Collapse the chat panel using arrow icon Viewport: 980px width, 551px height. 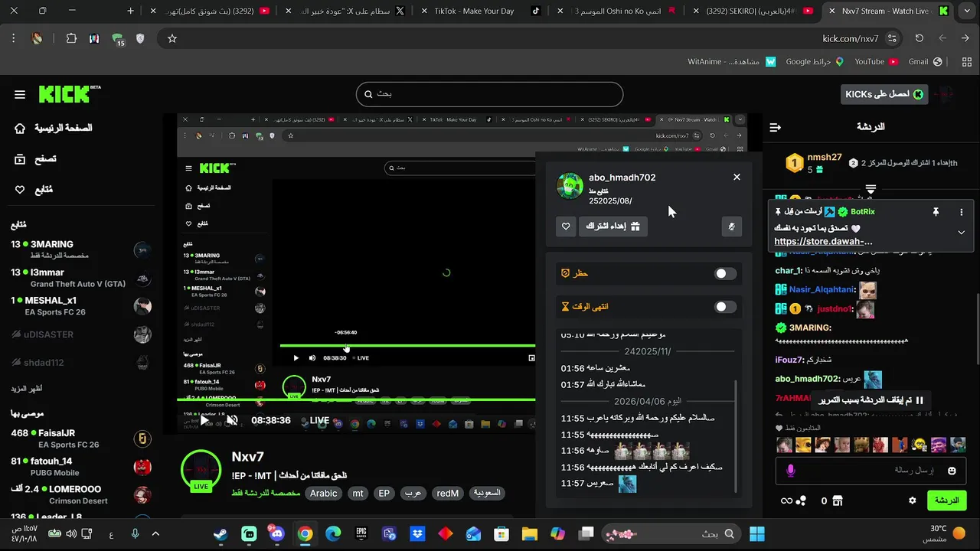[x=775, y=127]
